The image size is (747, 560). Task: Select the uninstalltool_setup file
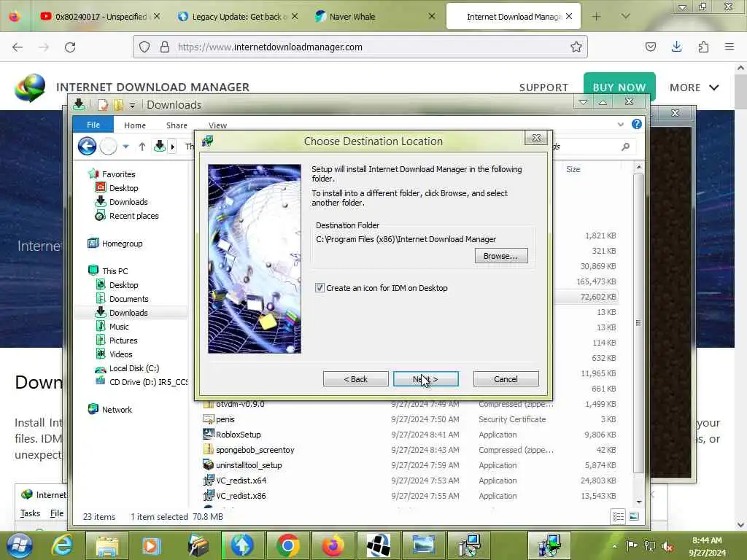point(249,464)
